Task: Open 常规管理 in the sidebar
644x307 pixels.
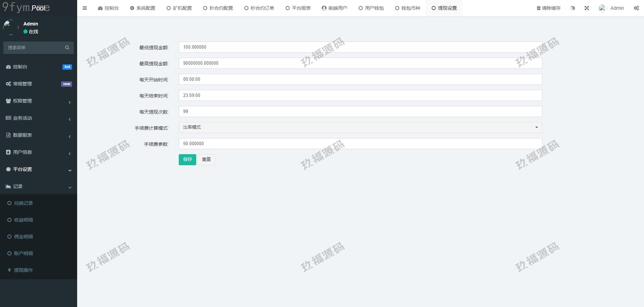Action: point(22,84)
